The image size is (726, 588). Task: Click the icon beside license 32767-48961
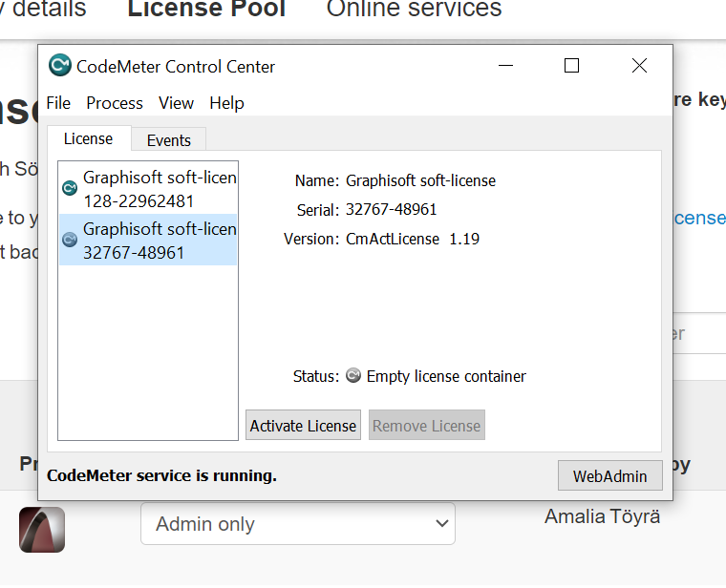pos(70,240)
